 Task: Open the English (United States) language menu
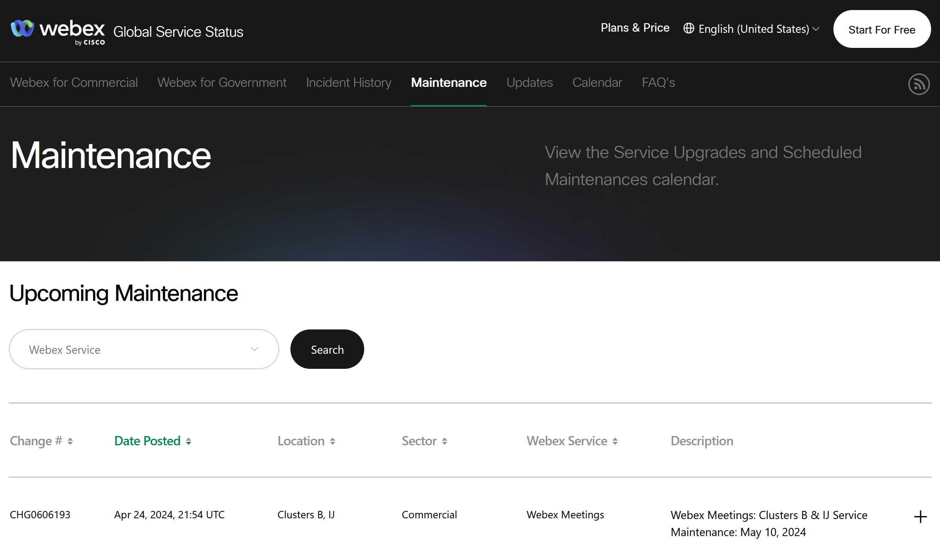tap(754, 28)
